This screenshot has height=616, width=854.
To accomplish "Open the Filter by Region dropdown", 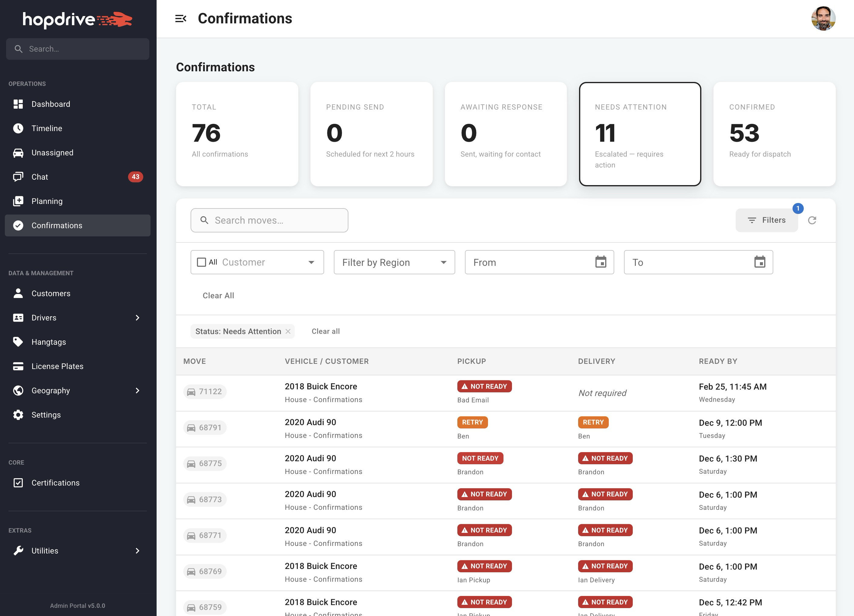I will tap(394, 262).
